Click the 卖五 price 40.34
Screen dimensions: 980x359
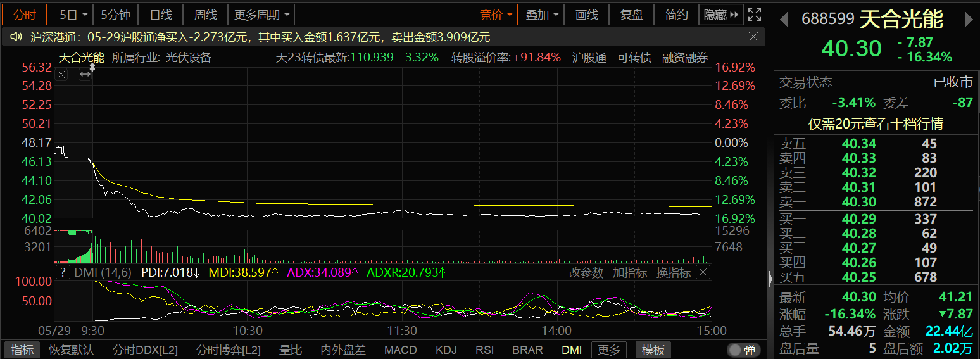point(859,144)
